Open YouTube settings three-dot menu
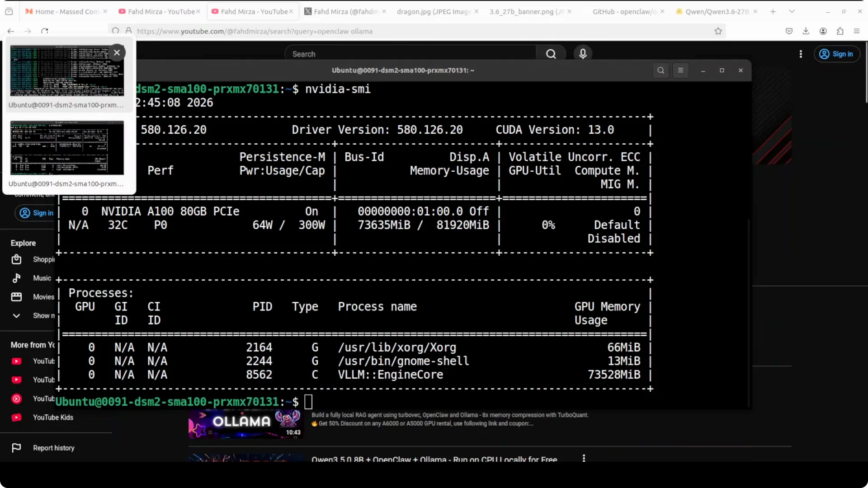 coord(801,54)
